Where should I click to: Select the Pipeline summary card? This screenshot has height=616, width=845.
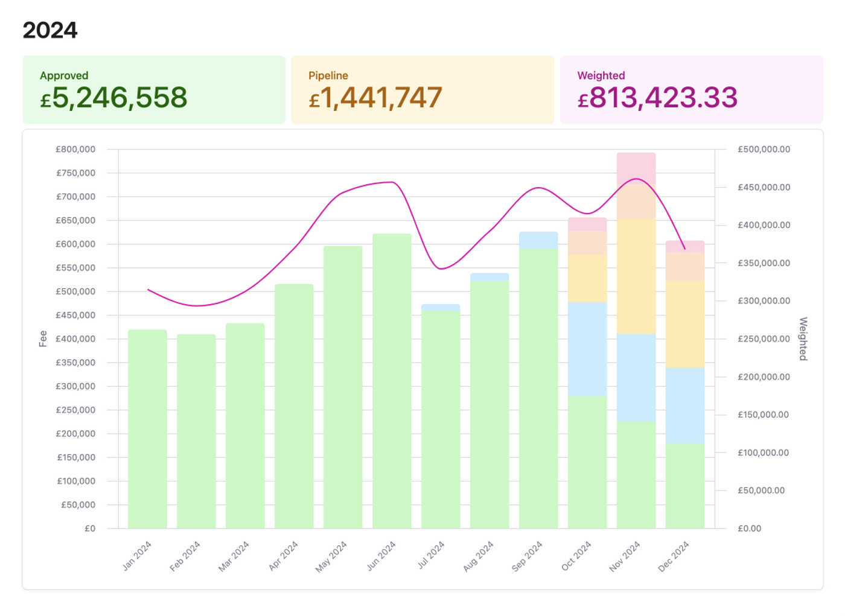422,89
